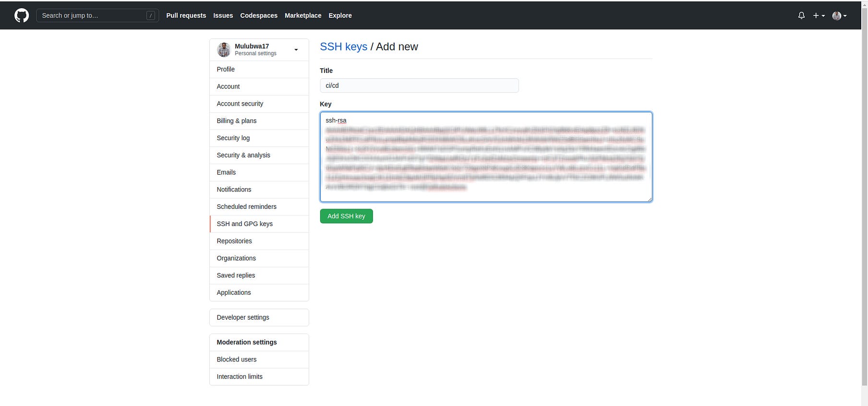Select SSH and GPG keys in sidebar
Screen dimensions: 868x406
point(259,224)
